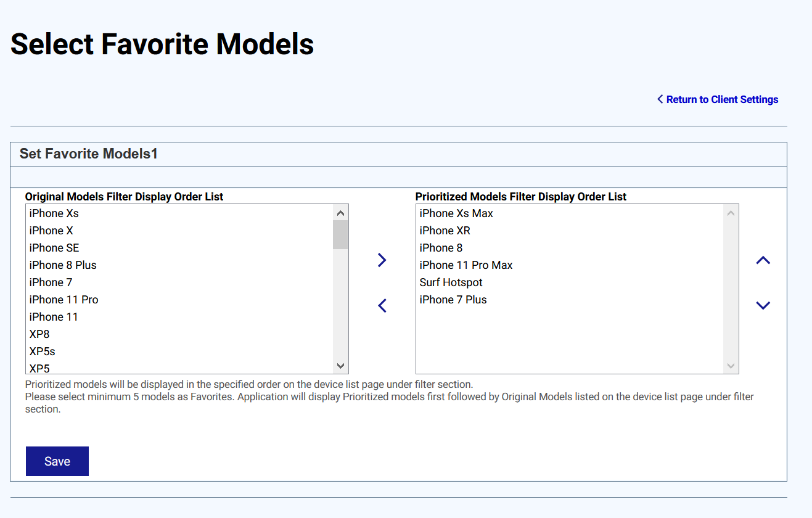This screenshot has width=812, height=518.
Task: Click the move-right arrow to prioritize model
Action: [x=382, y=260]
